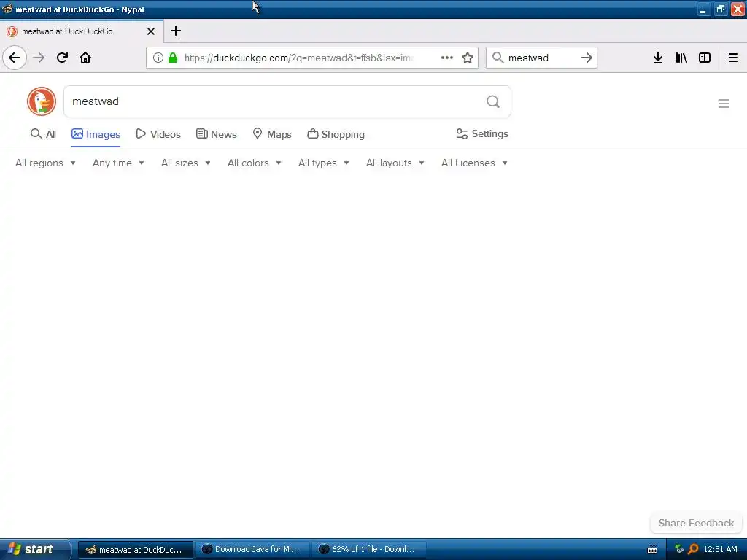
Task: Switch to the All results tab
Action: [43, 134]
